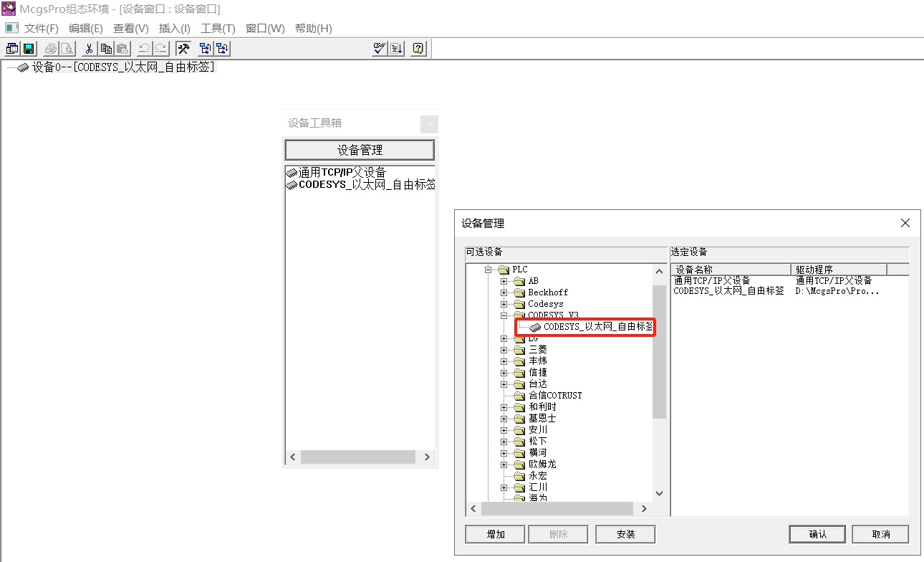Close the 设备管理 dialog with X

pyautogui.click(x=905, y=223)
